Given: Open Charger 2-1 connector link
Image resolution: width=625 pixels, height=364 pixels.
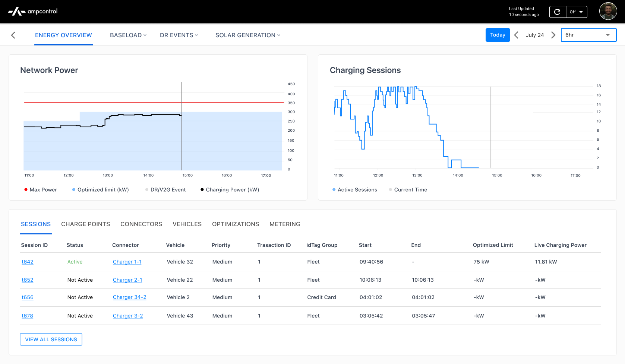Looking at the screenshot, I should coord(127,280).
